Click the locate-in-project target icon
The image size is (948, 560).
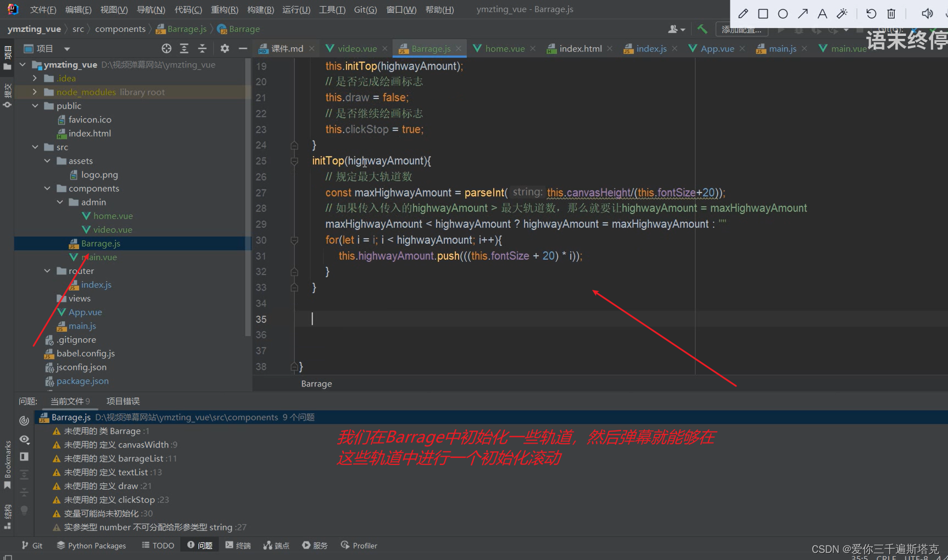coord(166,48)
